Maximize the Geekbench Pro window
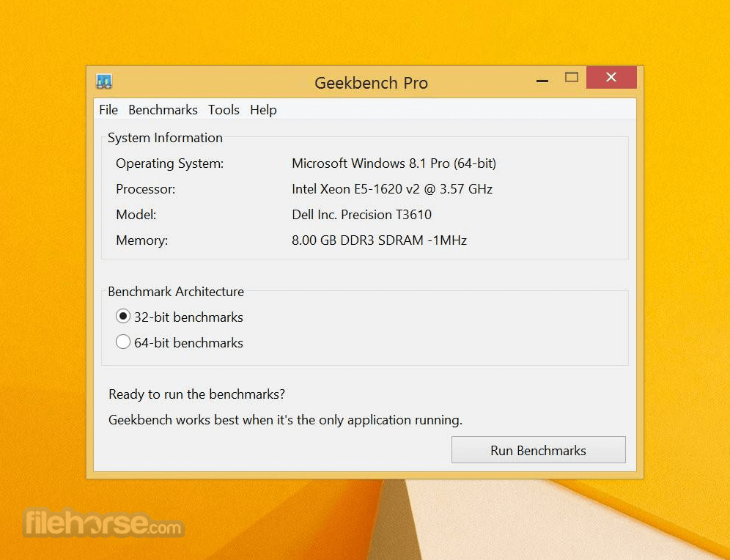Viewport: 730px width, 560px height. (572, 77)
